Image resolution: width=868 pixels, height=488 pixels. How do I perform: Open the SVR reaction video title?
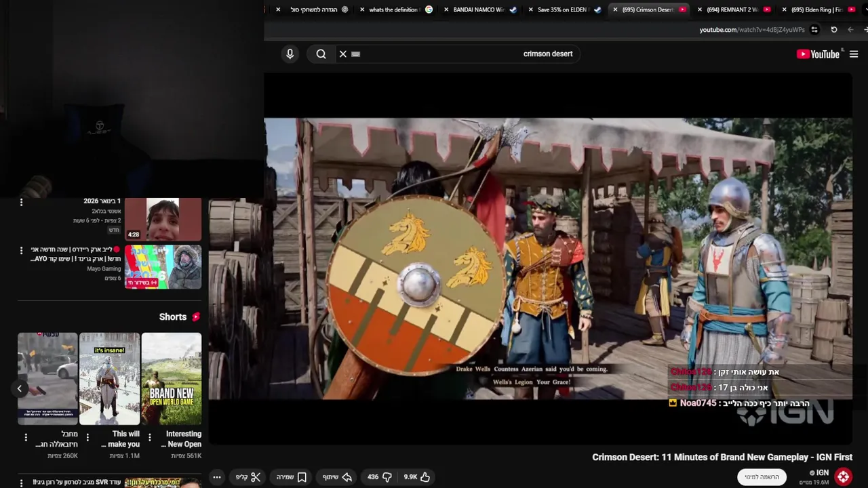[x=77, y=483]
